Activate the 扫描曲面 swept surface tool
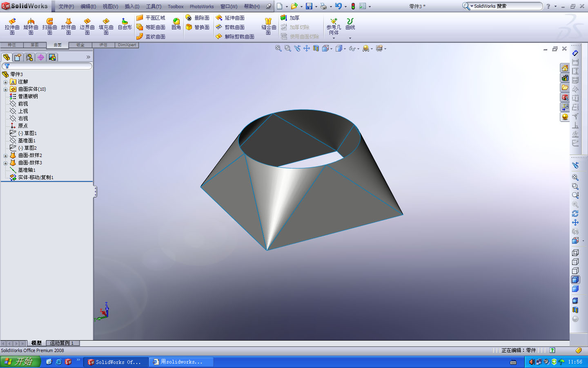This screenshot has width=588, height=368. [50, 27]
